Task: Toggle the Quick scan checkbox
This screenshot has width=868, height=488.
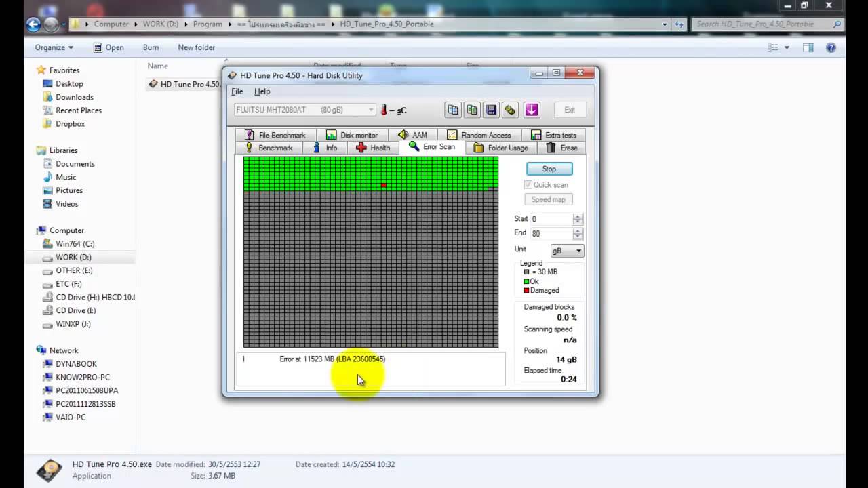Action: pyautogui.click(x=528, y=184)
